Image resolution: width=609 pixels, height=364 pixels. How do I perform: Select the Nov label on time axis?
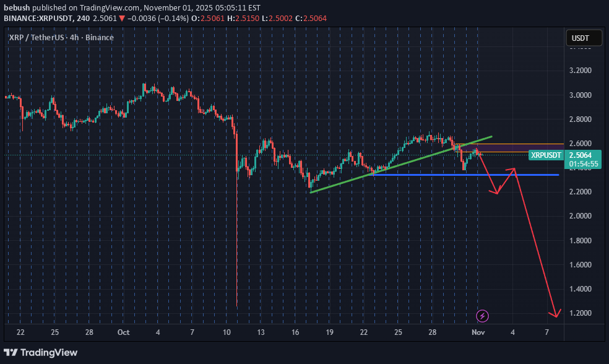point(478,332)
